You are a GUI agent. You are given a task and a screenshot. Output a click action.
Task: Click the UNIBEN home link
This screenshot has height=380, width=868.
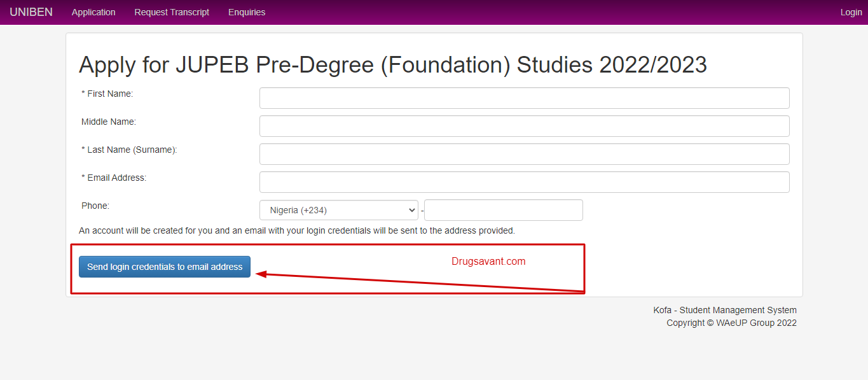click(x=31, y=11)
